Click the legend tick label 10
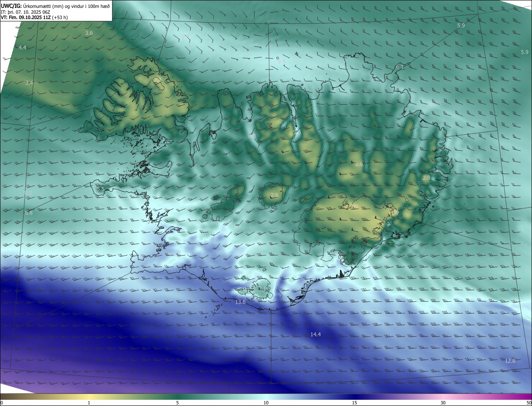The image size is (532, 406). (266, 403)
